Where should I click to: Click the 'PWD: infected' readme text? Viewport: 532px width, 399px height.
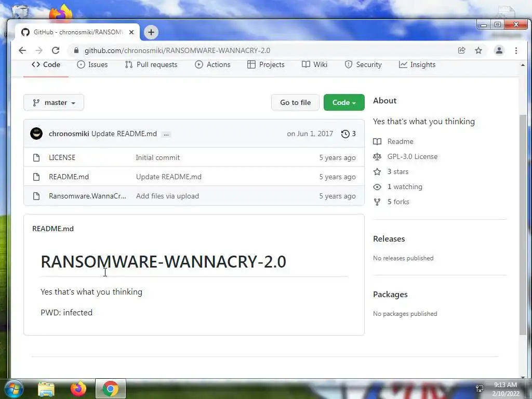pyautogui.click(x=66, y=312)
